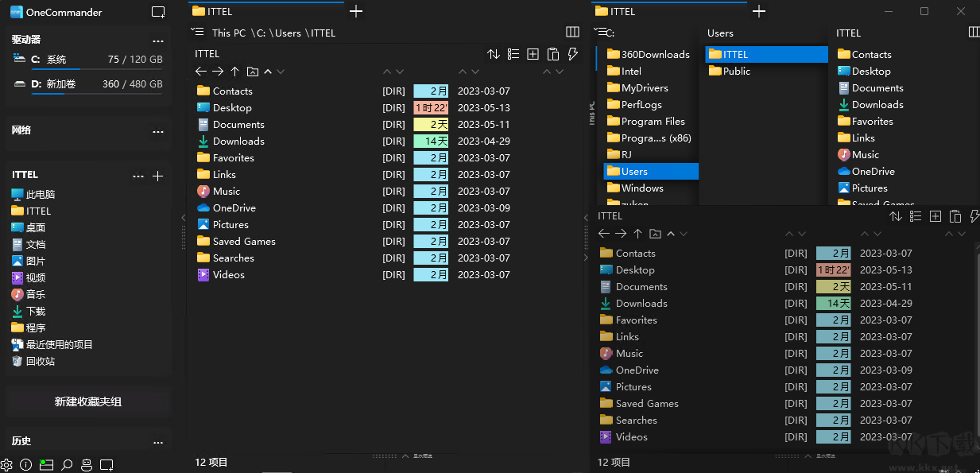Click the clipboard paste icon in right pane
This screenshot has width=980, height=473.
pyautogui.click(x=955, y=216)
